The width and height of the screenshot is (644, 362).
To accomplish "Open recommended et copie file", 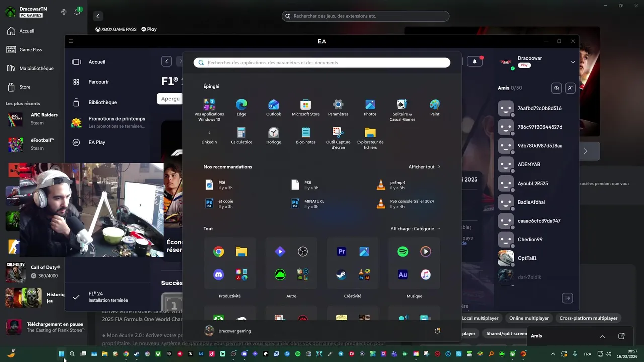I will point(219,204).
